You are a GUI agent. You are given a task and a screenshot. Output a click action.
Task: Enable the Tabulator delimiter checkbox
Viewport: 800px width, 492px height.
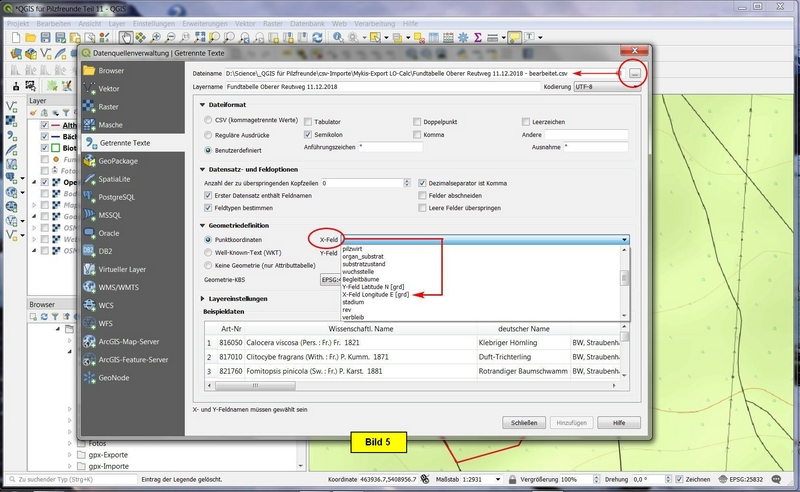tap(308, 121)
